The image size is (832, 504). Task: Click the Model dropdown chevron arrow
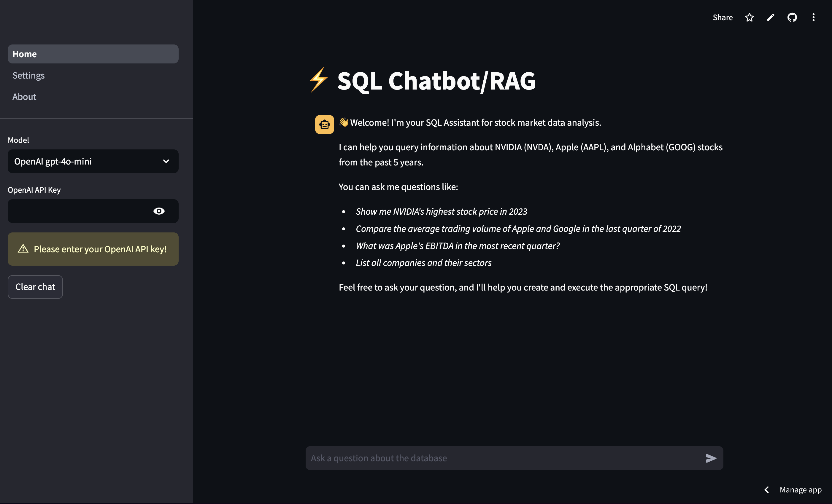(x=166, y=161)
